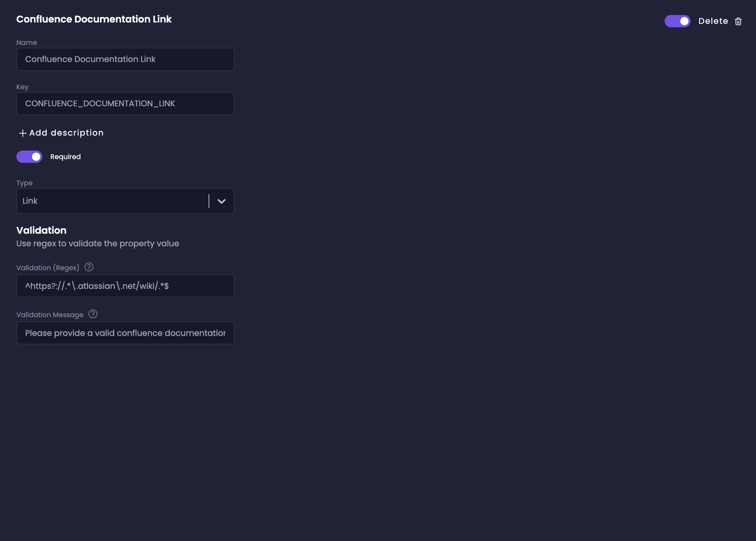Viewport: 756px width, 541px height.
Task: Toggle off the switch next to Delete
Action: [x=677, y=21]
